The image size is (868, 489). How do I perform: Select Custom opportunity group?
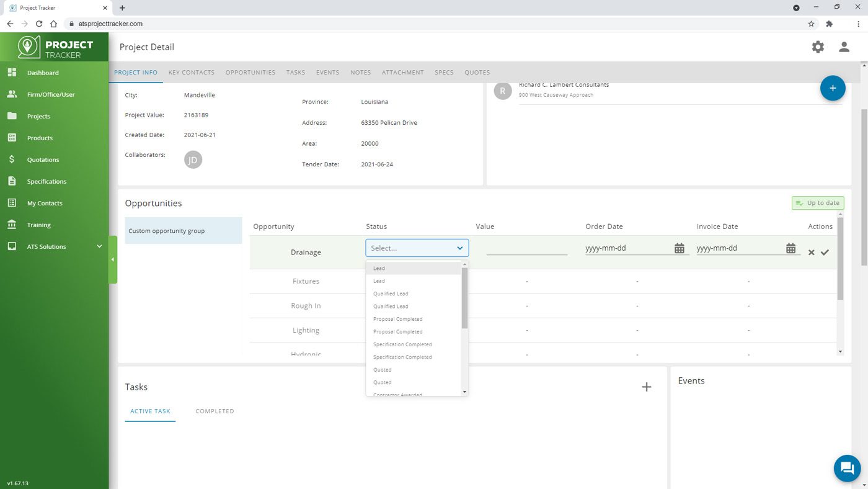184,231
